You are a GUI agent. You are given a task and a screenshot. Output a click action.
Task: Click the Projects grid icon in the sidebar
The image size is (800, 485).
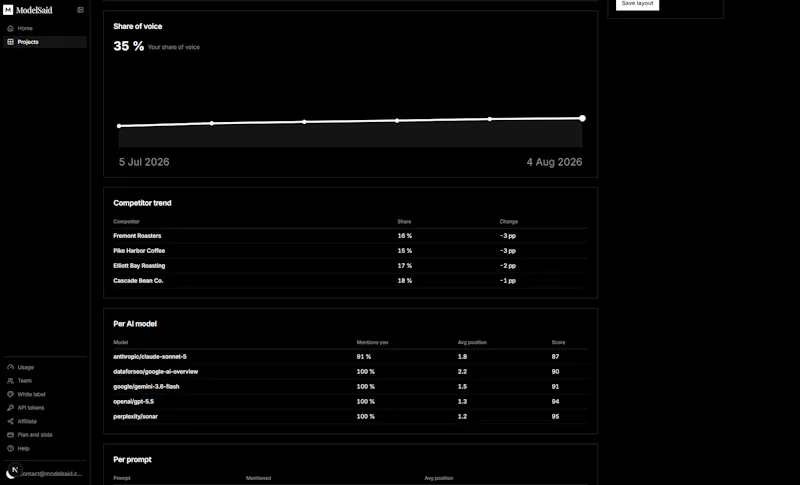click(x=10, y=42)
